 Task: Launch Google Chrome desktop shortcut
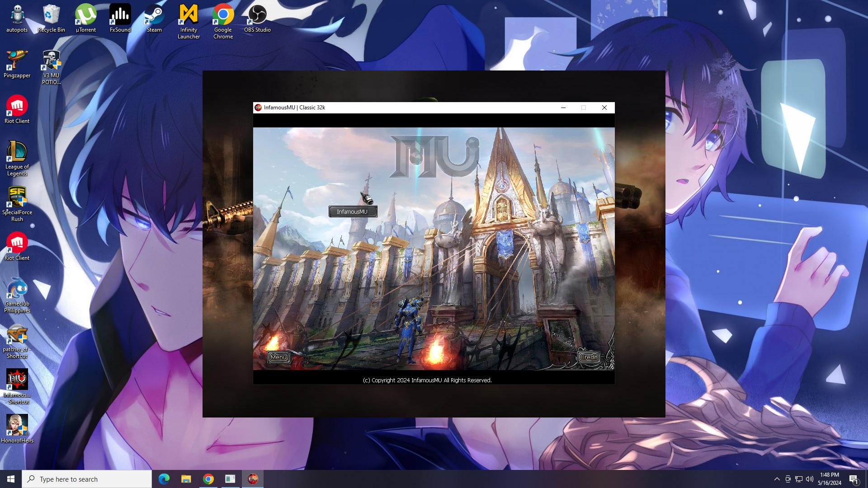click(223, 22)
